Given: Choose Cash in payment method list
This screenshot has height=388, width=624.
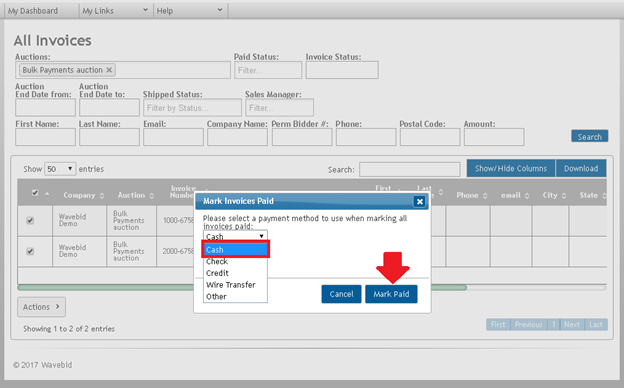Looking at the screenshot, I should 235,250.
